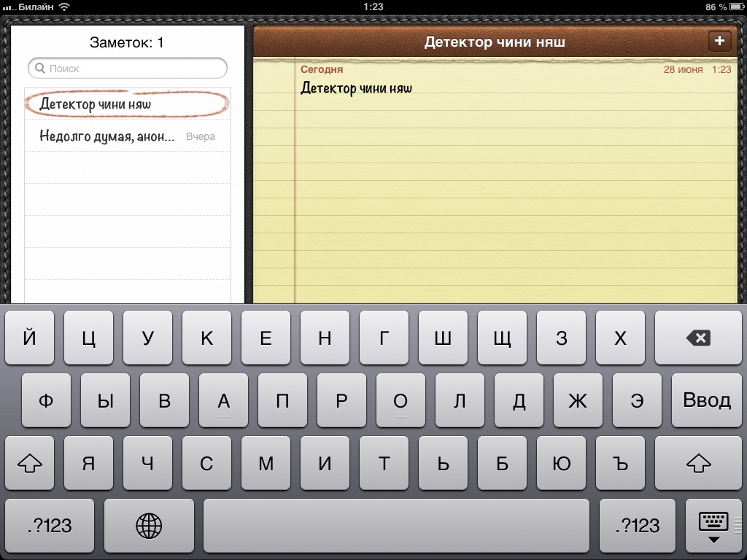Tap the Ввод enter key

[706, 400]
